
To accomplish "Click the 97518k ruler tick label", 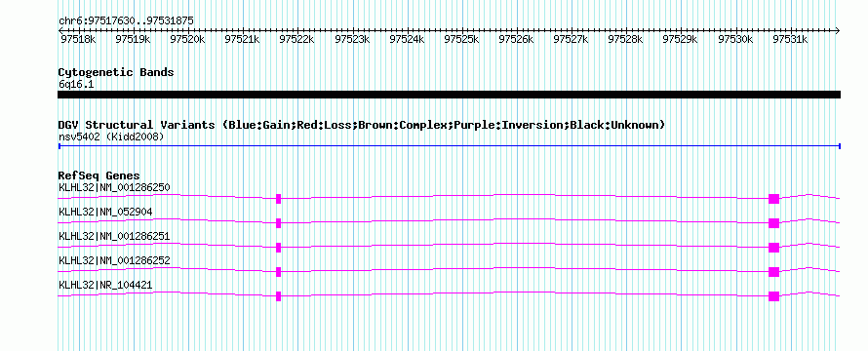I will pos(78,39).
